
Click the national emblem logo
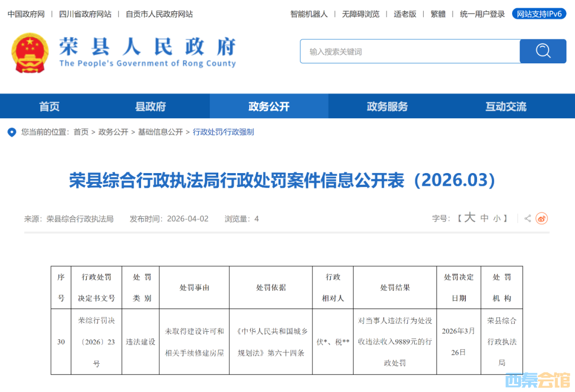point(29,53)
